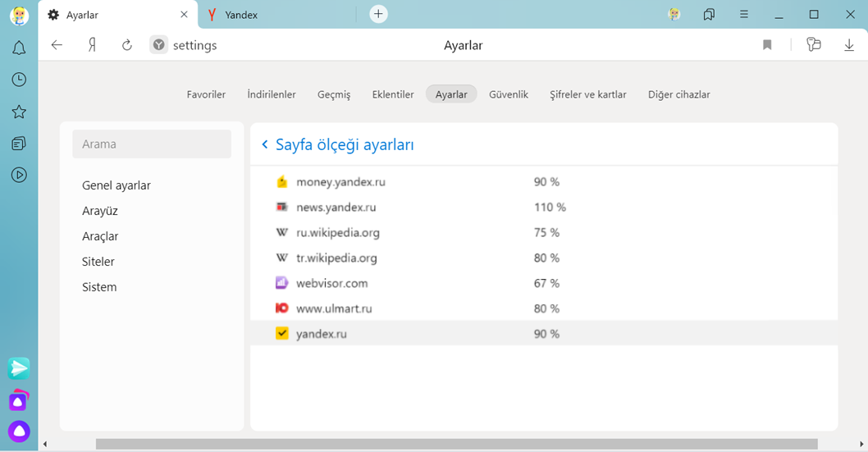Click the scrollbar right arrow

(861, 445)
